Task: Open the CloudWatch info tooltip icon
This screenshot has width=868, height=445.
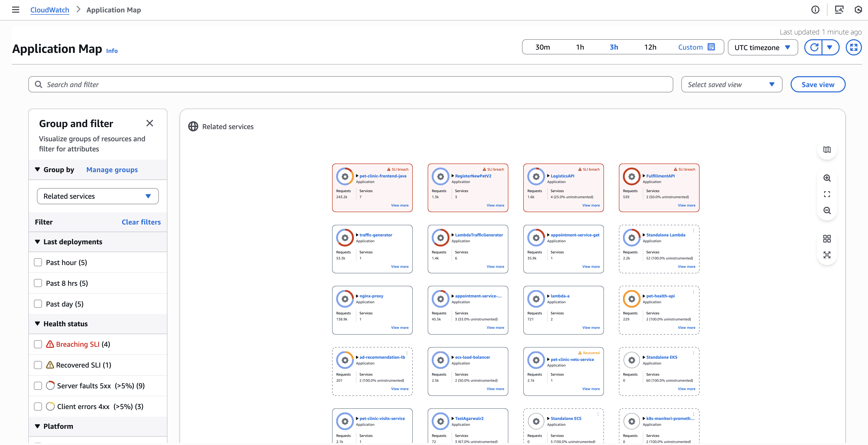Action: coord(815,10)
